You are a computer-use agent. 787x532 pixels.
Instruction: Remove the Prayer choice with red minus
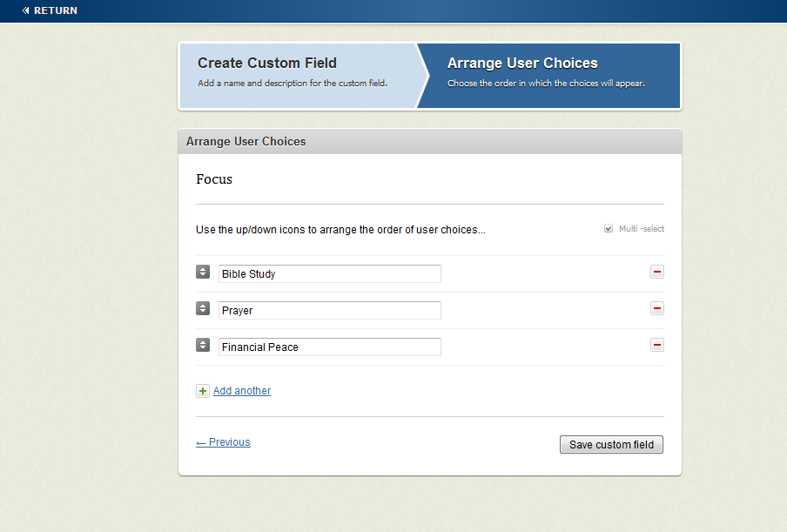[x=657, y=308]
